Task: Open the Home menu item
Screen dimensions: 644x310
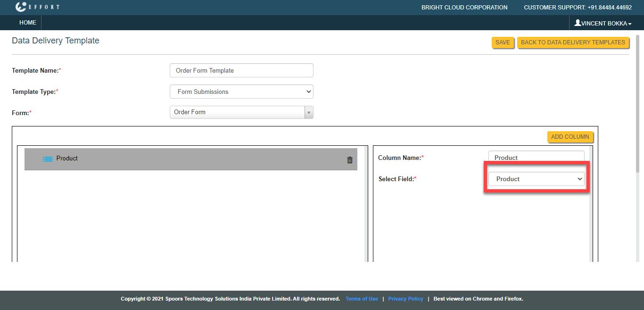Action: click(28, 23)
